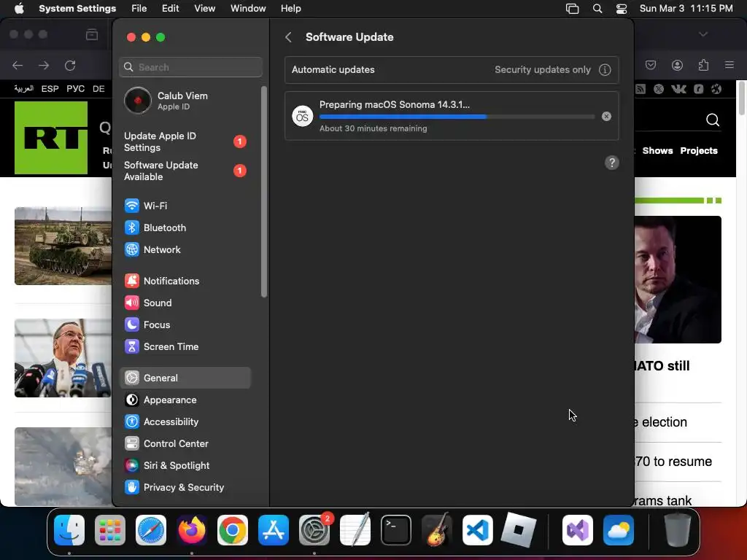Open the Window menu
Viewport: 747px width, 560px height.
coord(248,9)
